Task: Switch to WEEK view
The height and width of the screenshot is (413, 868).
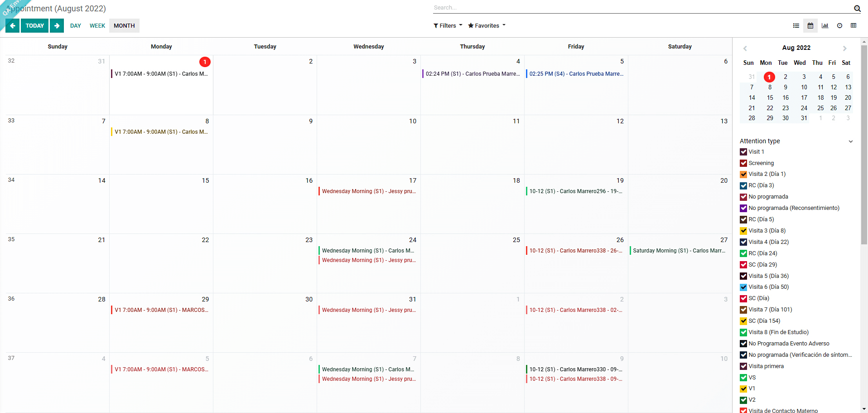Action: tap(97, 25)
